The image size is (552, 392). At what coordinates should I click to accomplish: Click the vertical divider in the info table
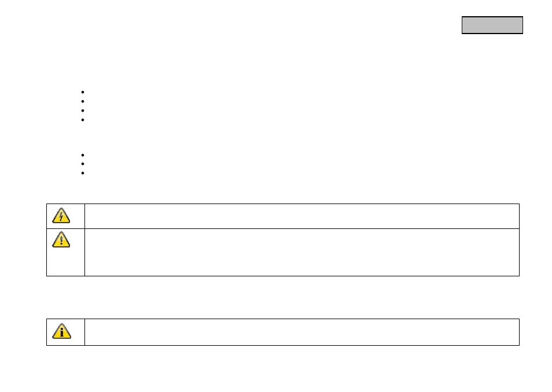tap(85, 332)
